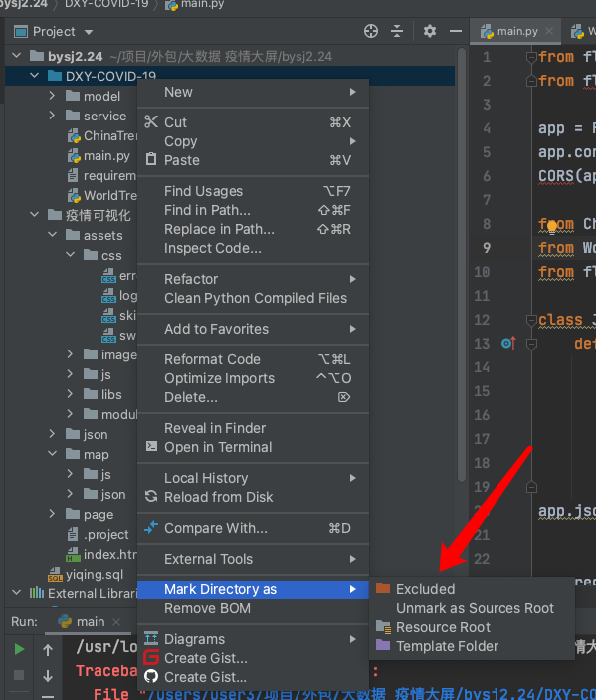The image size is (596, 700).
Task: Choose Paste from context menu
Action: [x=253, y=160]
